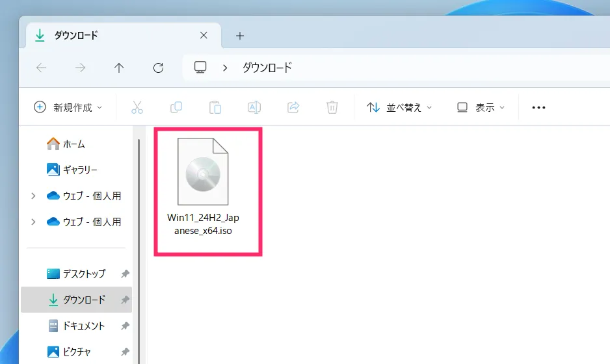Image resolution: width=610 pixels, height=364 pixels.
Task: Refresh the ダウンロード folder view
Action: click(158, 68)
